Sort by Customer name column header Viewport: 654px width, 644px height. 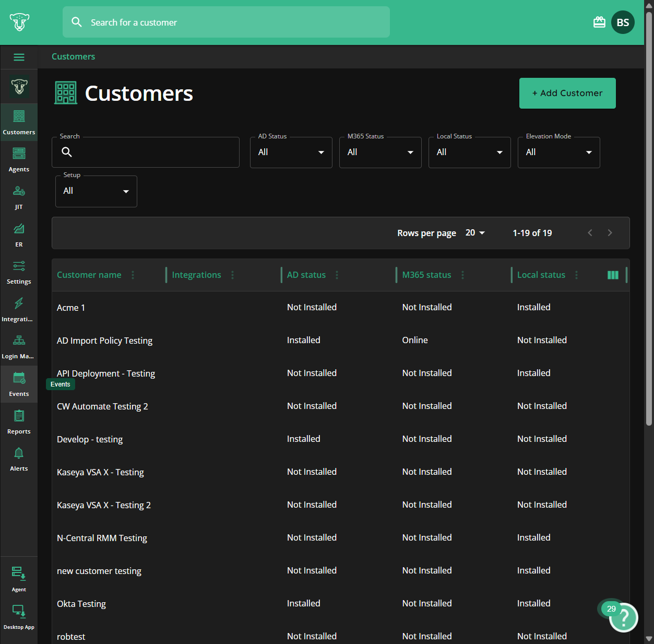tap(89, 275)
